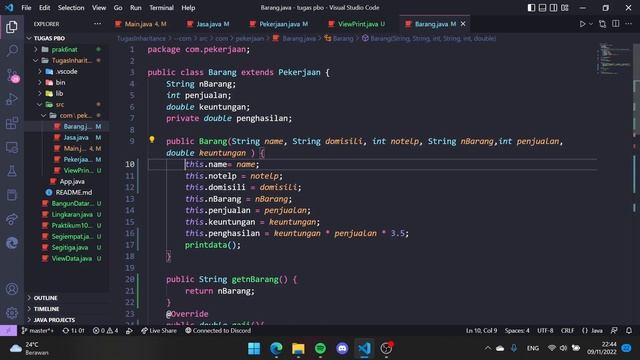
Task: Open the Terminal menu
Action: [x=161, y=8]
